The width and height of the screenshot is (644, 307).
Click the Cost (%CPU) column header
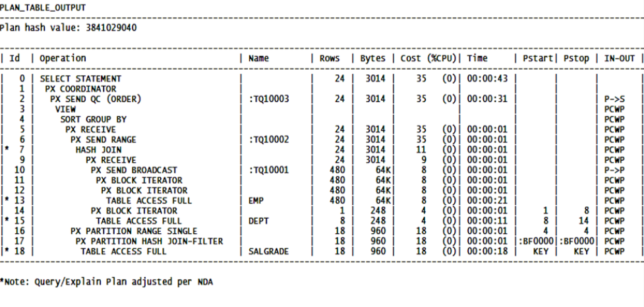[x=428, y=58]
